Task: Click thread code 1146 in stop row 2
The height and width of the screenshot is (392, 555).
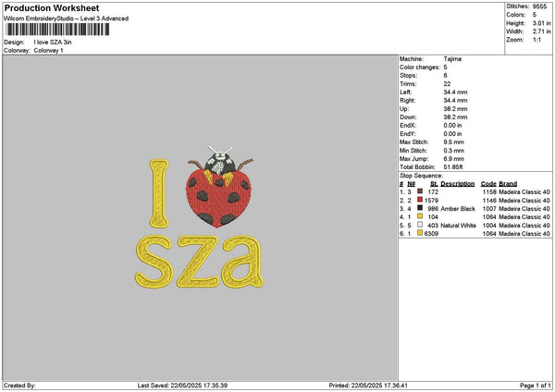Action: tap(489, 201)
